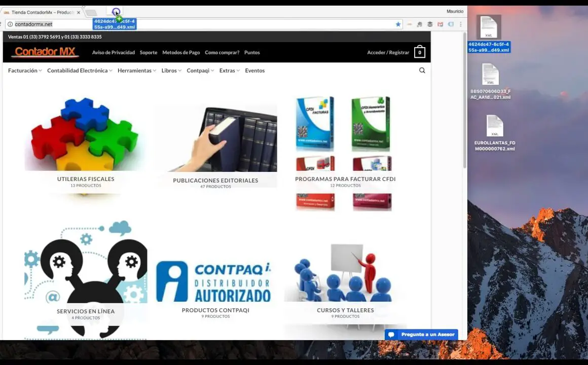Open Chrome's three-dot menu

pos(461,24)
